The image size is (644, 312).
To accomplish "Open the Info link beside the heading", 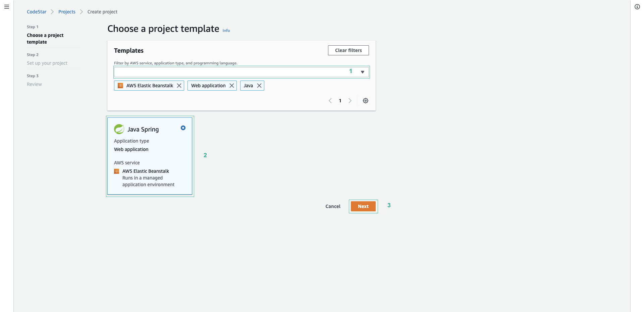I will click(226, 31).
